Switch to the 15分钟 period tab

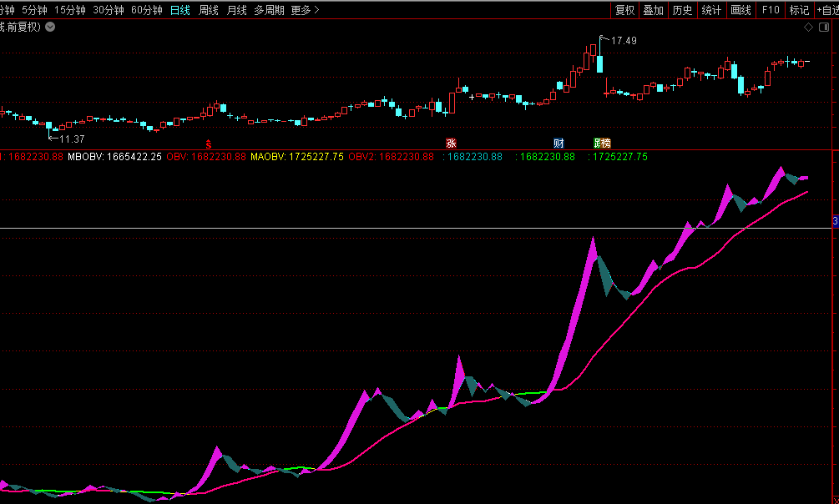(x=70, y=10)
